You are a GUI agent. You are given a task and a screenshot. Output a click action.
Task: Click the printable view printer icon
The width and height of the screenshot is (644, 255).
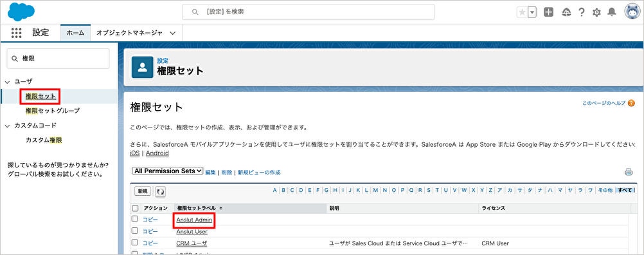pyautogui.click(x=629, y=171)
